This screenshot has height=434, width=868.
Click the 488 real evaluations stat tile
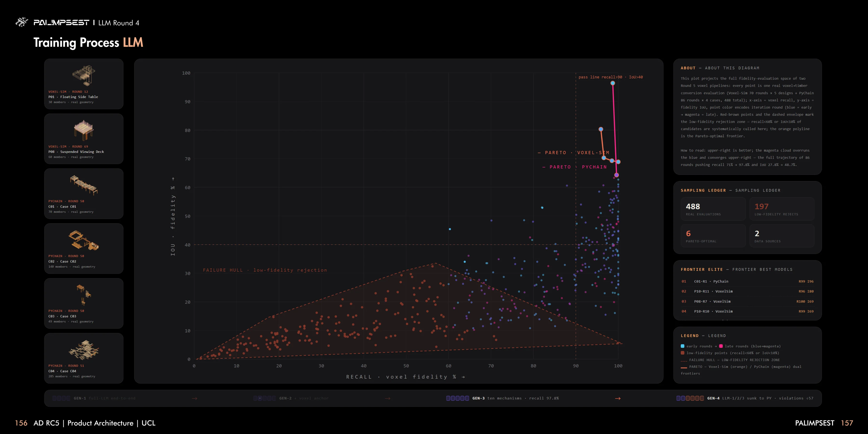[713, 209]
